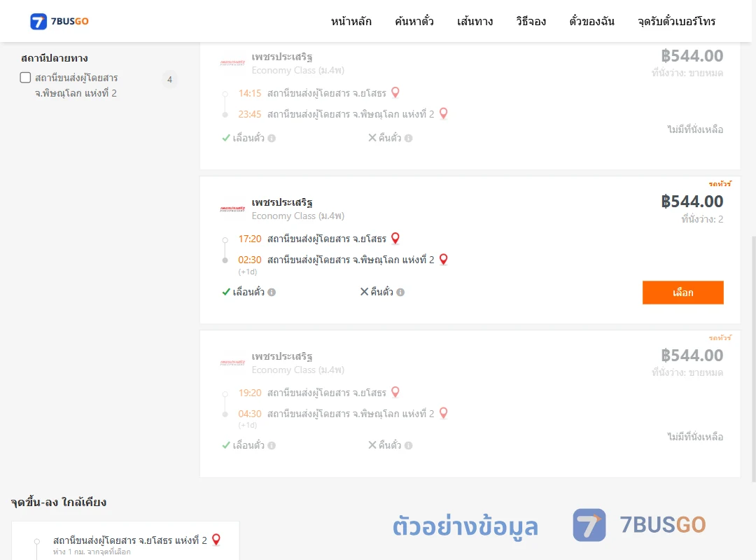Go to เส้นทาง in the navigation bar

click(x=475, y=21)
